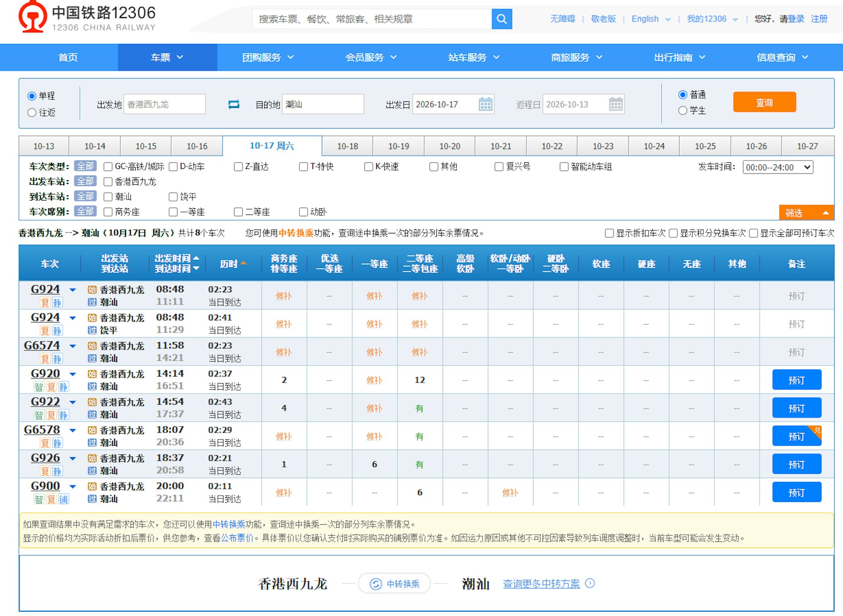Open the English language dropdown
The width and height of the screenshot is (843, 616).
click(x=651, y=19)
